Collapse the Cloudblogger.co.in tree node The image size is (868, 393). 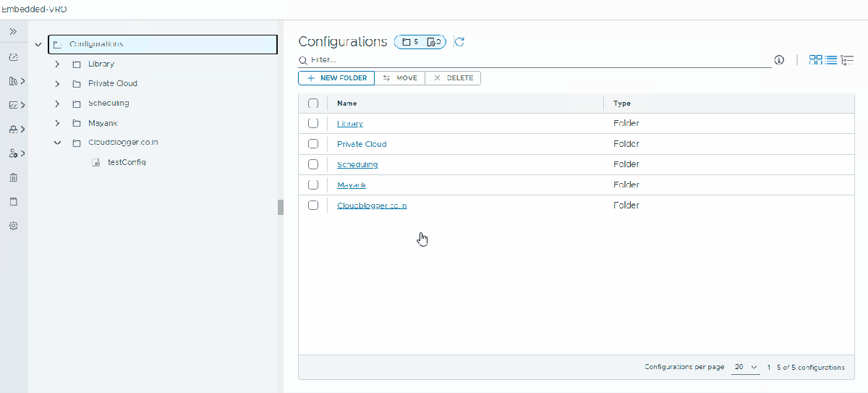(x=57, y=143)
